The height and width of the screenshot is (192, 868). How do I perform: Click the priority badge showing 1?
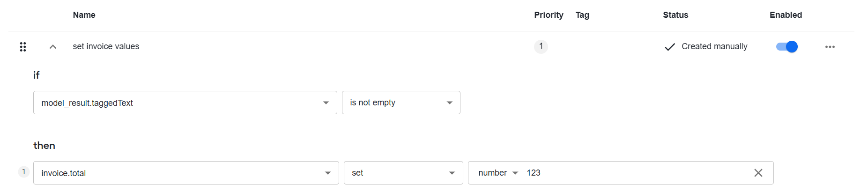541,46
